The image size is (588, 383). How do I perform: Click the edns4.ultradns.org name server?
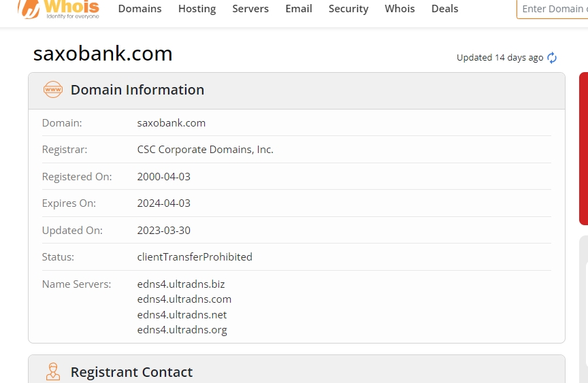coord(182,330)
